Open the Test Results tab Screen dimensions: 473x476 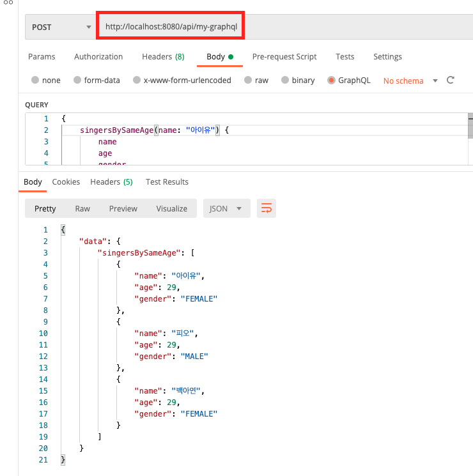click(167, 182)
